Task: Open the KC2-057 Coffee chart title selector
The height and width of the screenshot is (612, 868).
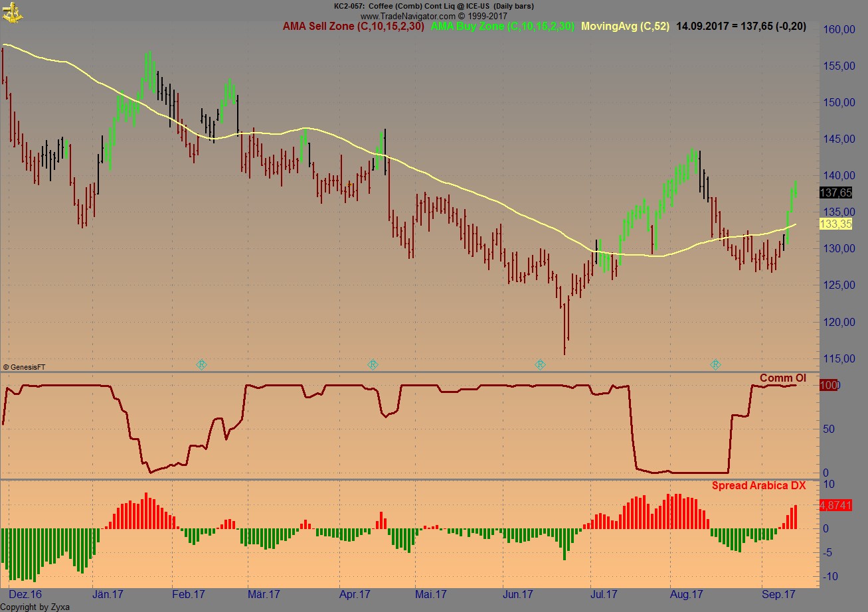Action: pyautogui.click(x=433, y=5)
